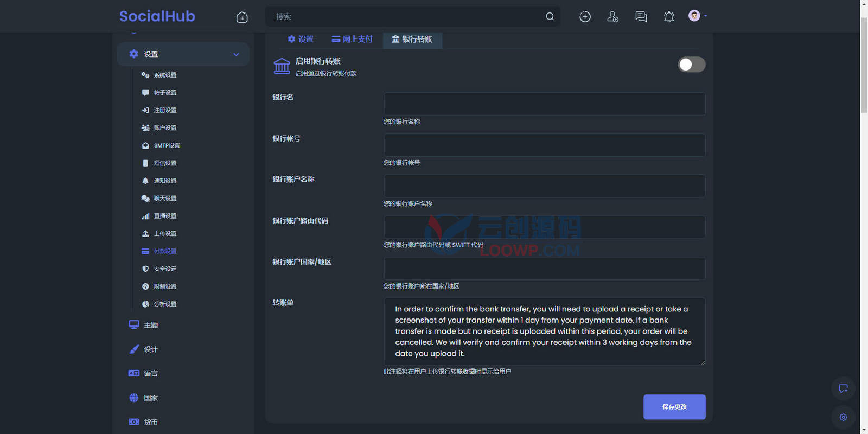Screen dimensions: 868x434
Task: Click the 银行账户名称 input field
Action: (545, 186)
